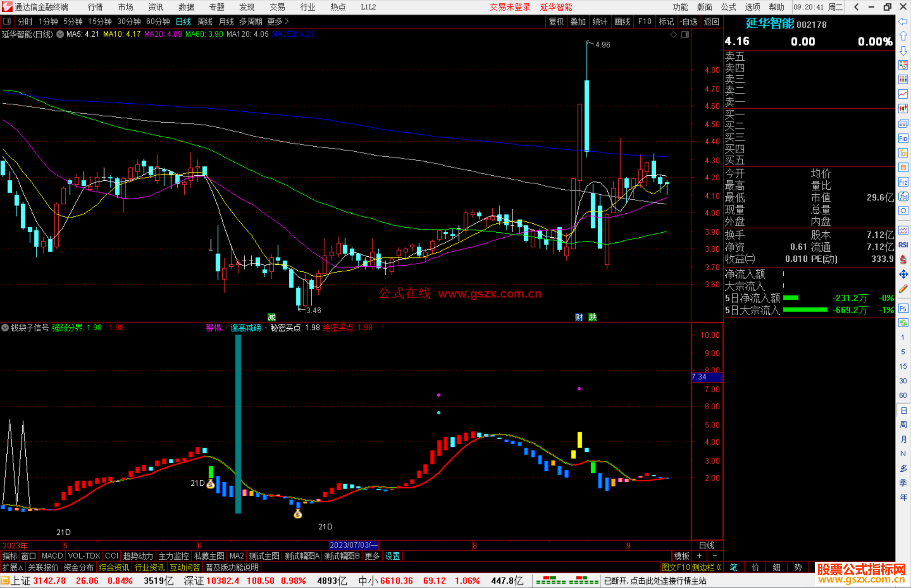Open the f(x) formula icon
This screenshot has width=911, height=588.
[x=903, y=197]
